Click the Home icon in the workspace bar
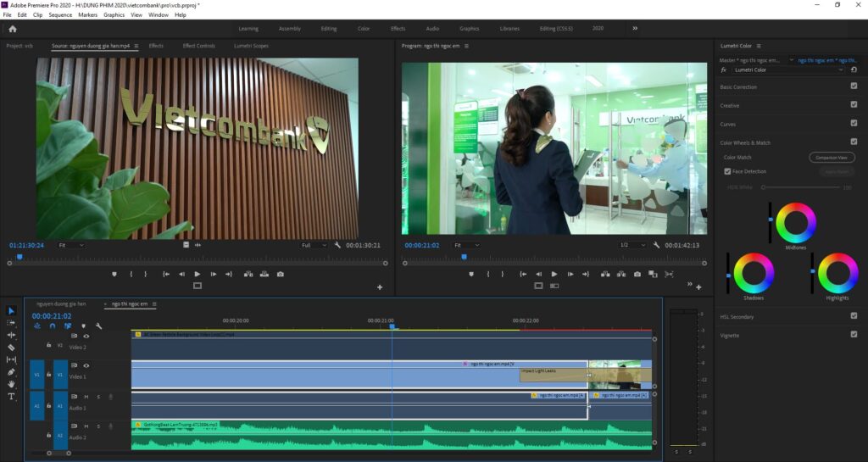This screenshot has height=462, width=868. tap(12, 29)
